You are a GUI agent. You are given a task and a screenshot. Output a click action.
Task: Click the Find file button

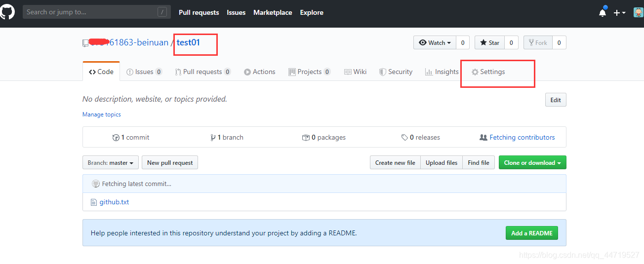click(x=479, y=162)
